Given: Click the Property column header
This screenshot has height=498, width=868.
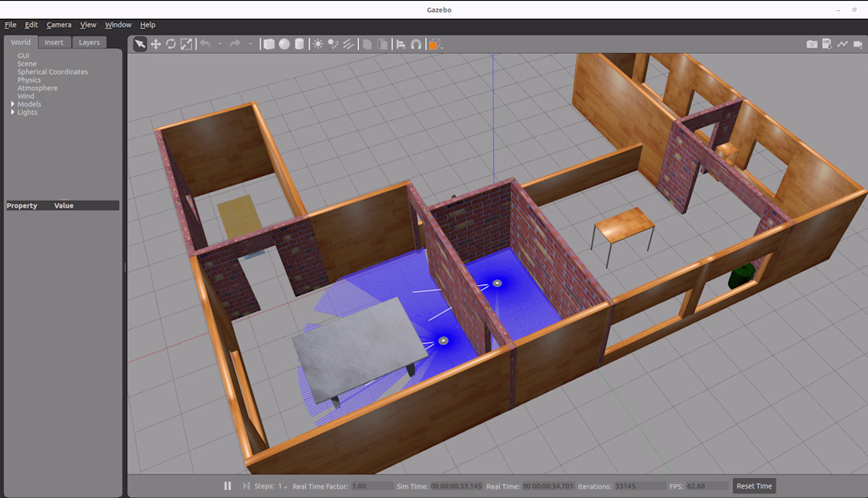Looking at the screenshot, I should pos(22,205).
